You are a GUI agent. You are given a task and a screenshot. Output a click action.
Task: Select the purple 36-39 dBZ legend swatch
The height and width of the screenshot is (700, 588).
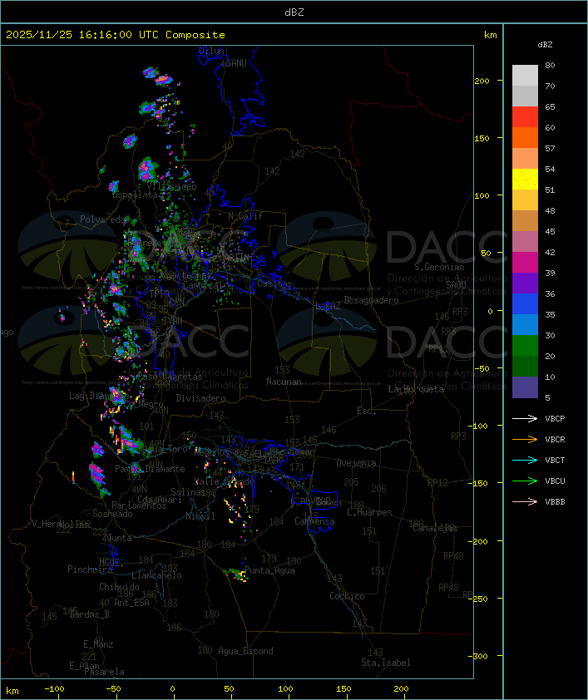pos(525,283)
